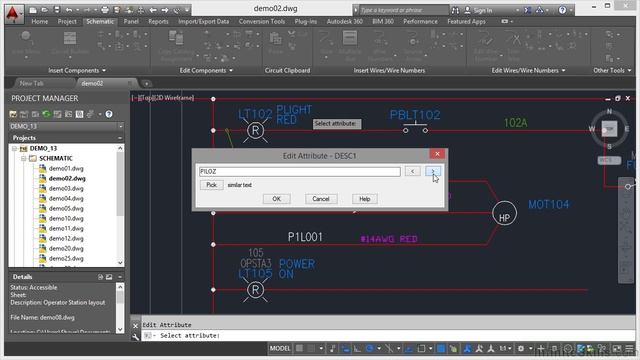
Task: Click the Circuit Builder ribbon tool
Action: pyautogui.click(x=70, y=43)
